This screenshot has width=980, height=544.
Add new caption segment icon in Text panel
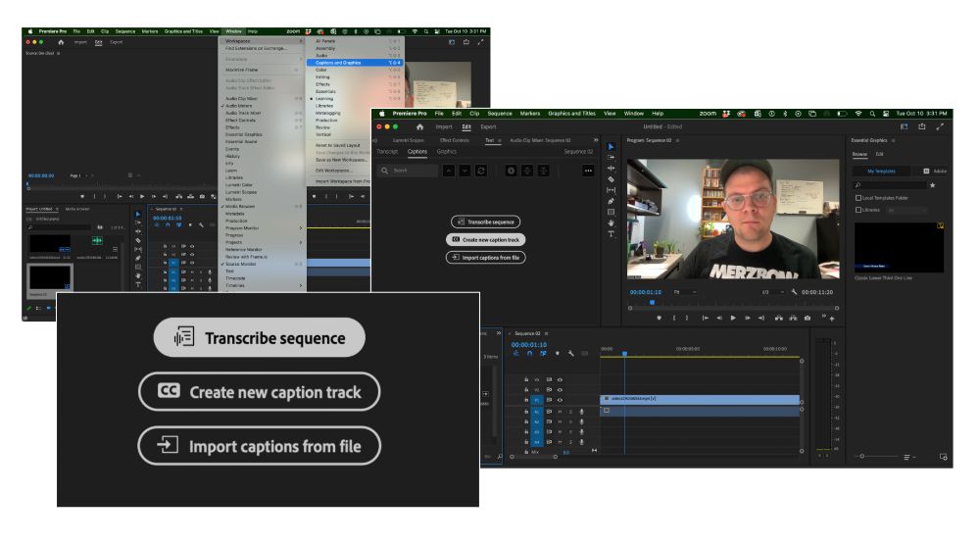point(511,171)
